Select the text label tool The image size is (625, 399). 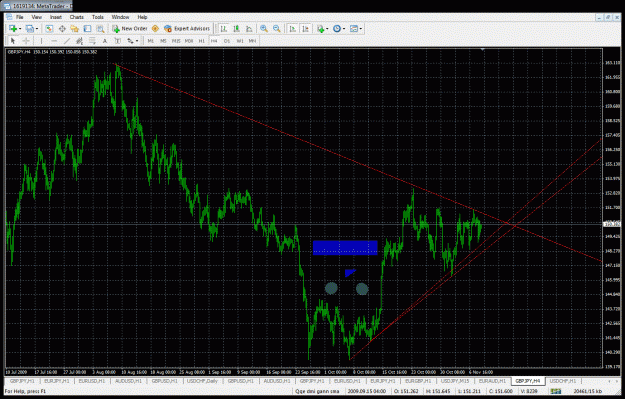[118, 41]
